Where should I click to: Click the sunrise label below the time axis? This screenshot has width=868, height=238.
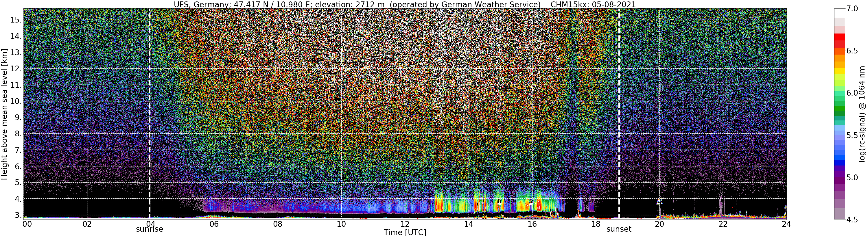(149, 229)
